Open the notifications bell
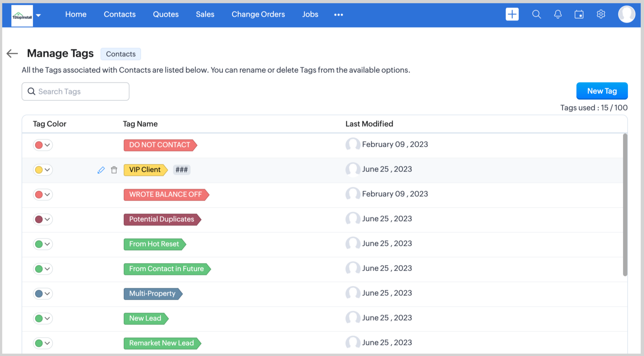The width and height of the screenshot is (644, 356). 558,14
